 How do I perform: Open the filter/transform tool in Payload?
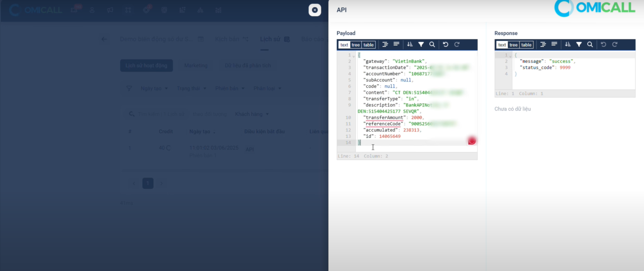[x=421, y=45]
